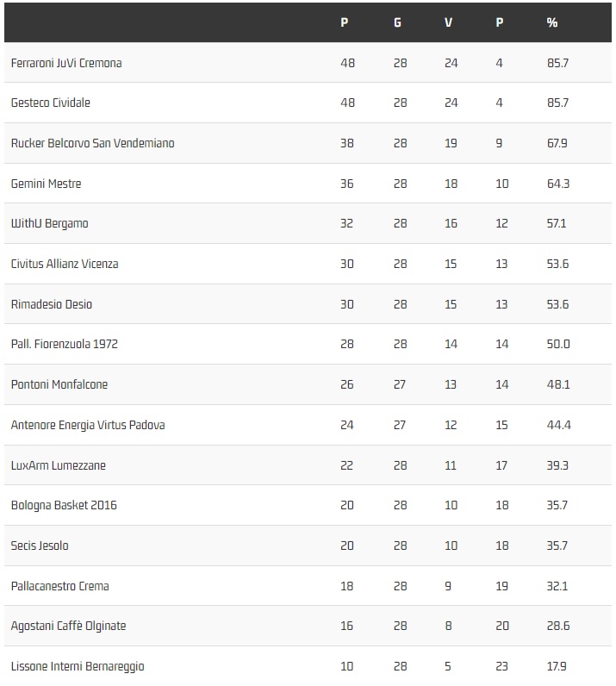Click the Ferraroni JuVi Cremona team name
This screenshot has height=686, width=616.
pyautogui.click(x=66, y=63)
